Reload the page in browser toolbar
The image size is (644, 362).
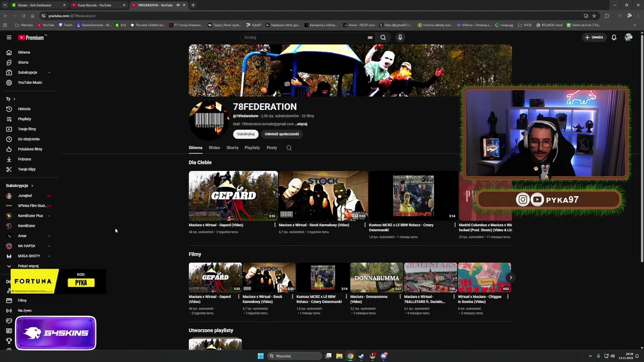23,16
